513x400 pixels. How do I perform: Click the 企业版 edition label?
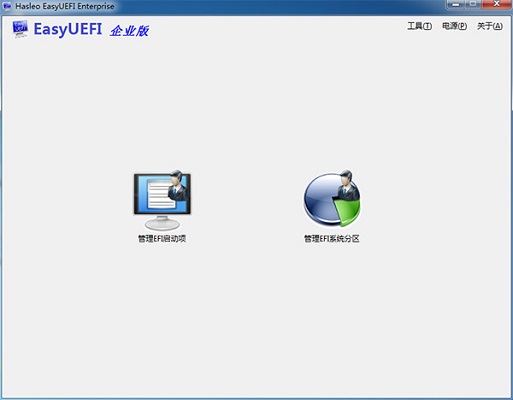129,31
